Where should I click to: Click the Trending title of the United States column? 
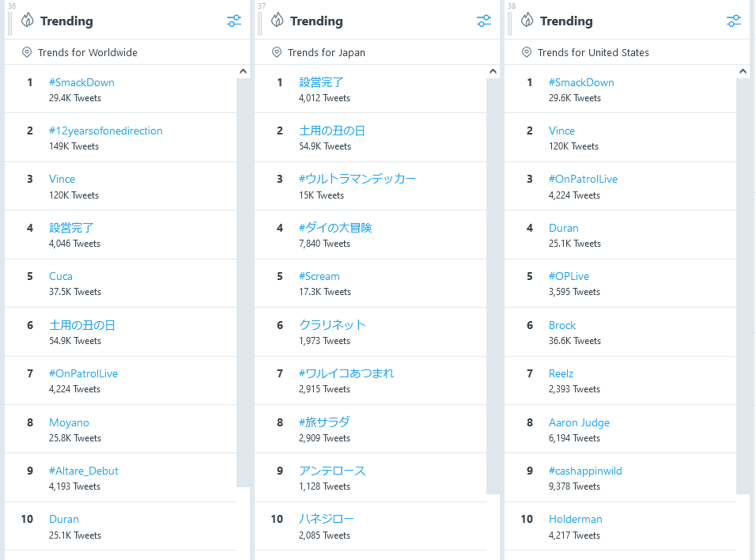click(x=566, y=21)
